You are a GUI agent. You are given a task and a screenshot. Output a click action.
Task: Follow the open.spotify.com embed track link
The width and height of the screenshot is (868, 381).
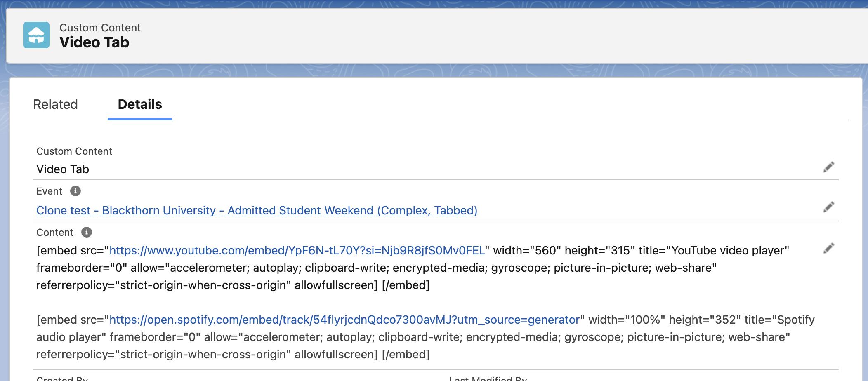(x=344, y=320)
